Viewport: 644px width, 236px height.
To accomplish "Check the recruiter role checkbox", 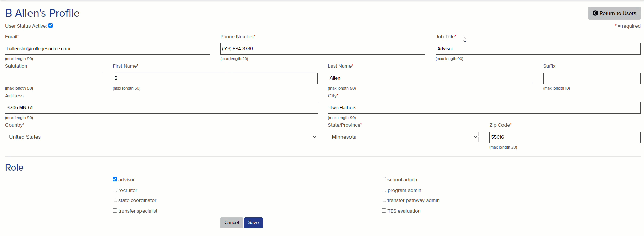I will click(115, 190).
